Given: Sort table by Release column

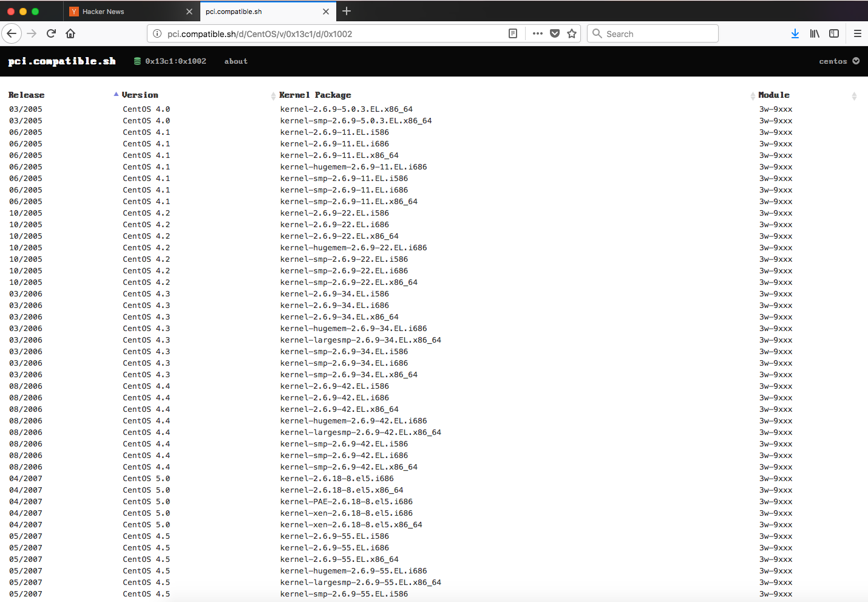Looking at the screenshot, I should [x=26, y=95].
